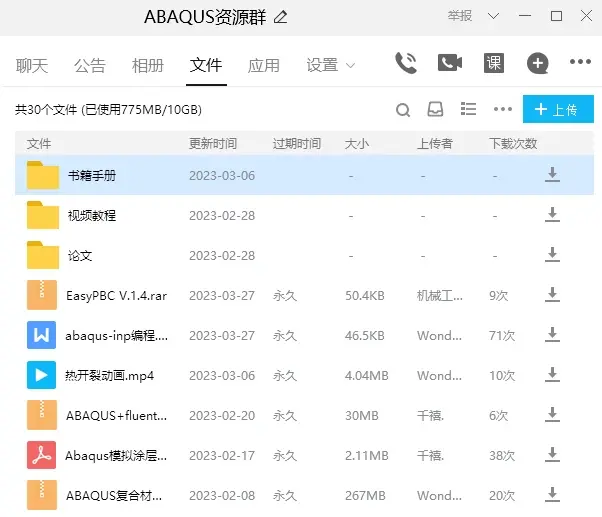The image size is (602, 517).
Task: Click the archive icon of ABAQUS复合材
Action: pyautogui.click(x=42, y=495)
